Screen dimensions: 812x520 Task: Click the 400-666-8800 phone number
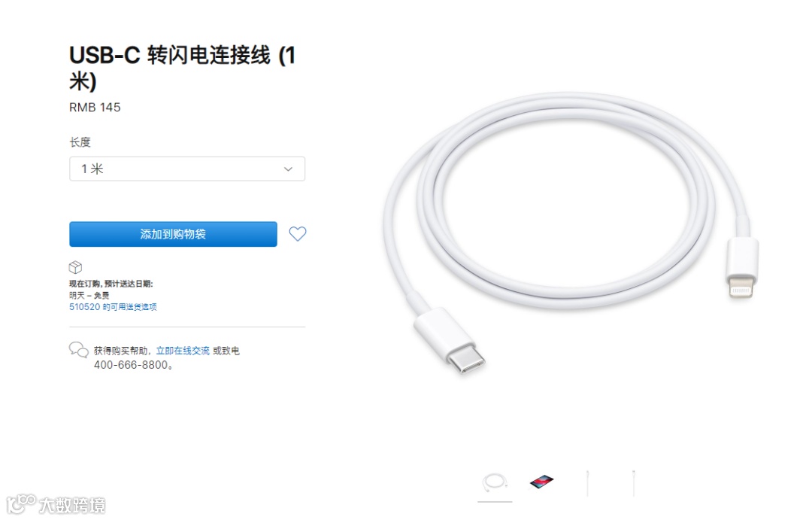[131, 365]
